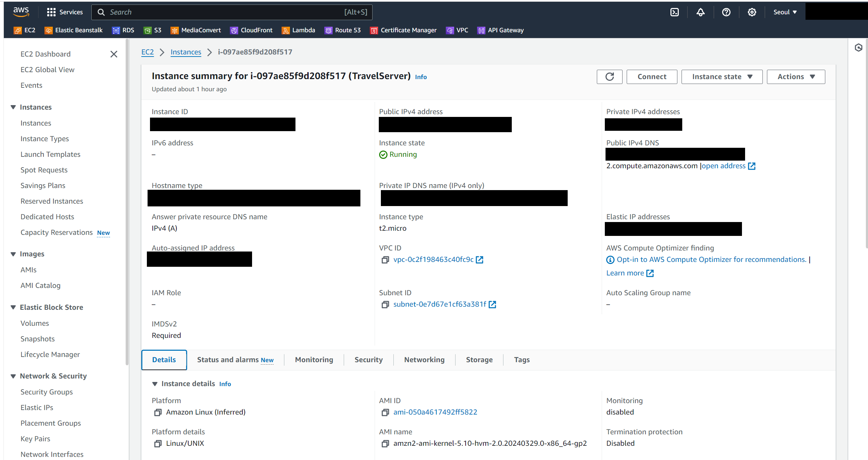Open the notifications bell icon

click(700, 12)
